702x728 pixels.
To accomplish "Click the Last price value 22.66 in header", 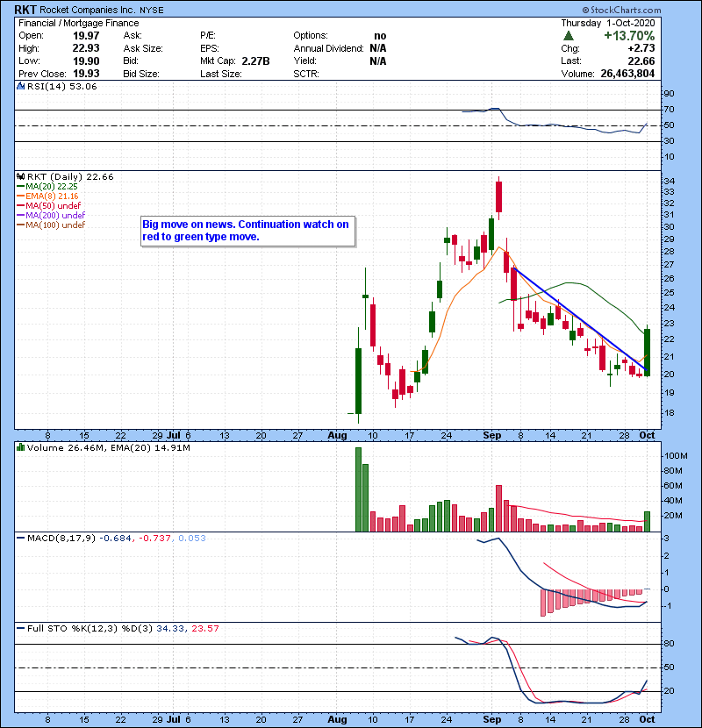I will [641, 61].
